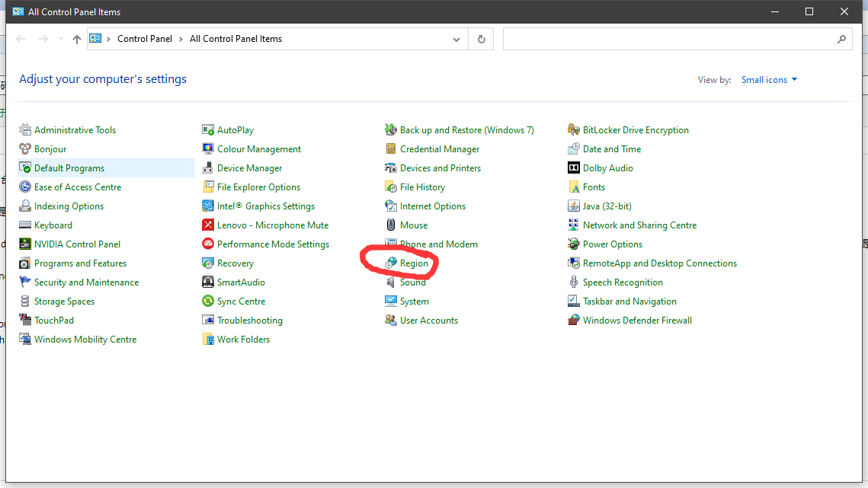Click the Speech Recognition microphone icon
Image resolution: width=868 pixels, height=488 pixels.
tap(574, 282)
